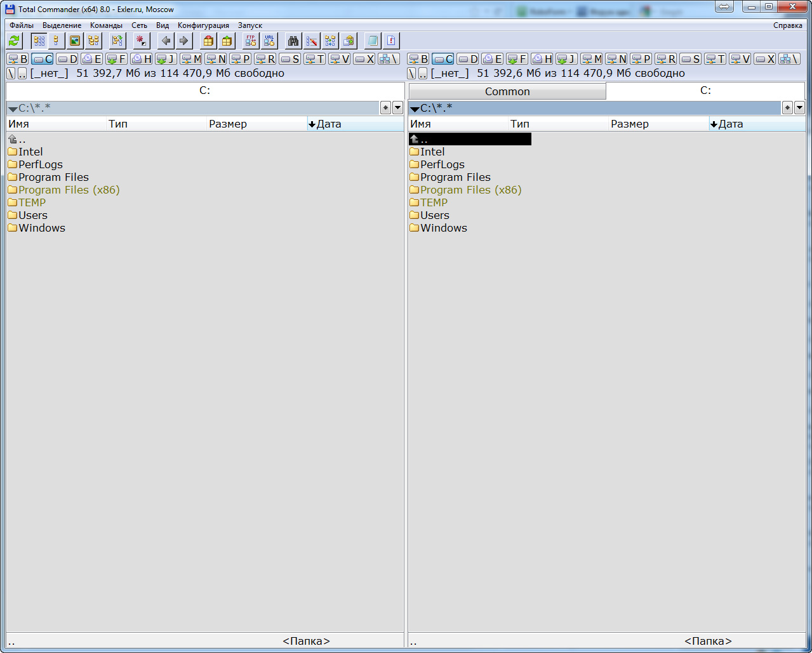Click the binoculars Search files icon
Screen dimensions: 812x653
coord(293,41)
